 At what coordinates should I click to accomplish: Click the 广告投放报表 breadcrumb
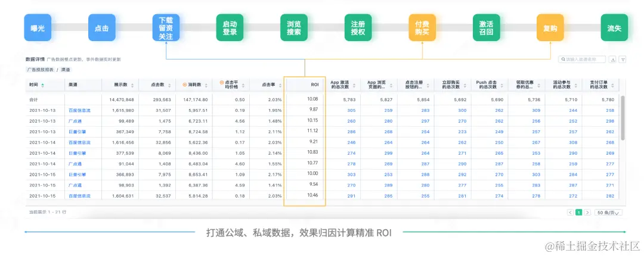coord(41,70)
